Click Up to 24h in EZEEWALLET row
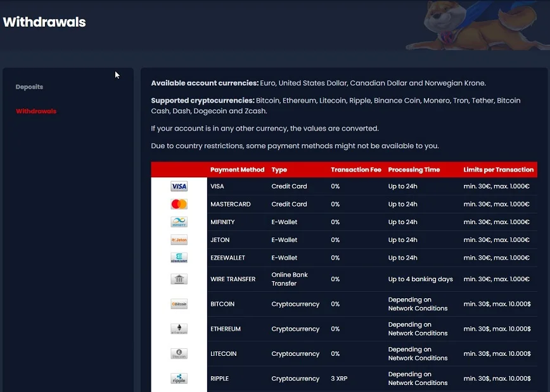This screenshot has height=392, width=550. 403,258
